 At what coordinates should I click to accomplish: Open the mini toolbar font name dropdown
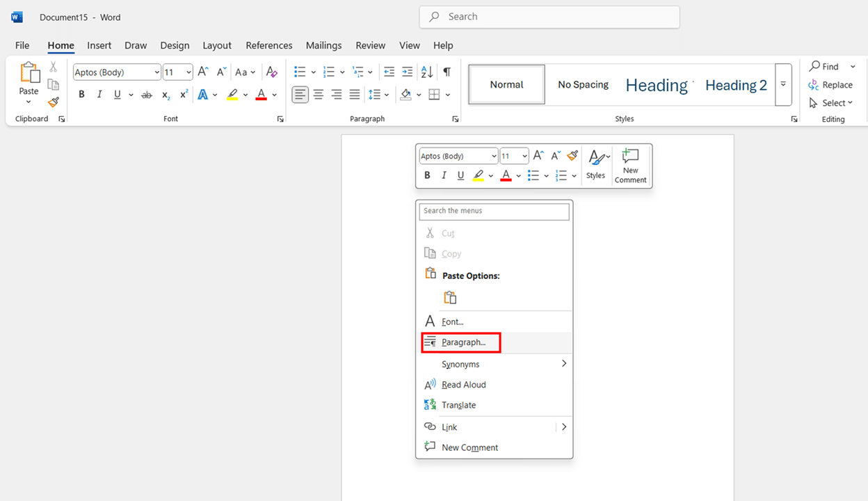494,156
